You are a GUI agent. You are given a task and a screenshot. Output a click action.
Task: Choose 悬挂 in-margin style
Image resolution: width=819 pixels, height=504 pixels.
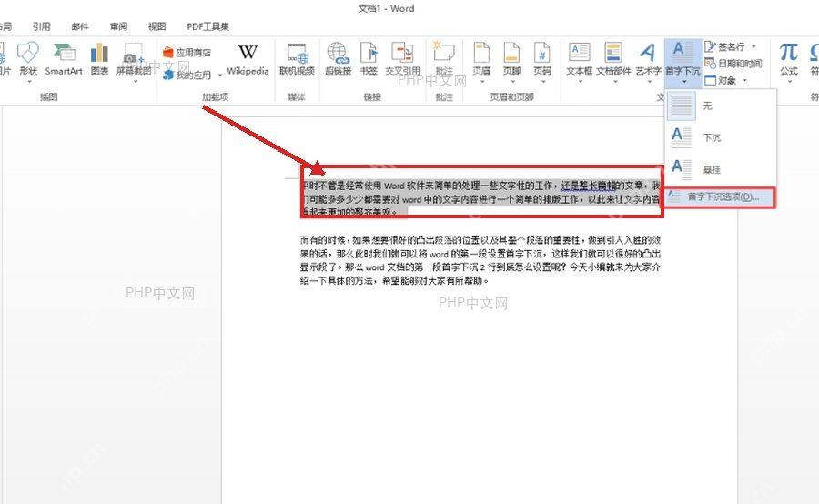(x=721, y=170)
